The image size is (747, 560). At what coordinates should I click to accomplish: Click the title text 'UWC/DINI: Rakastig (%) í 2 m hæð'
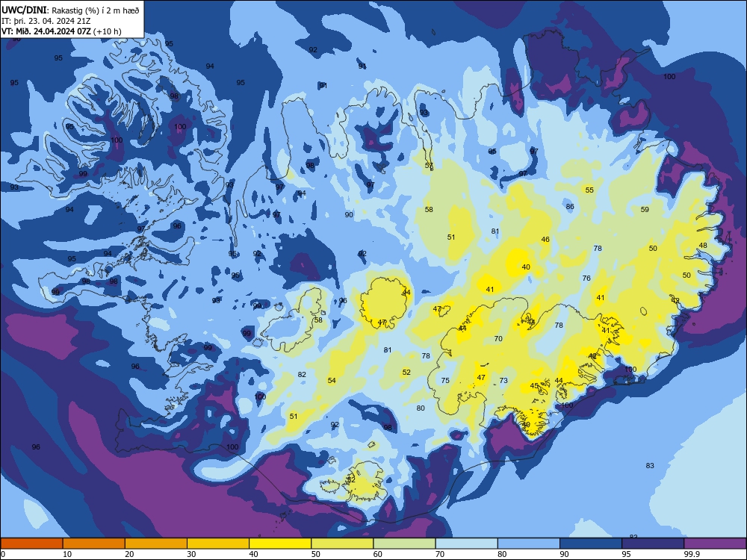[x=70, y=10]
